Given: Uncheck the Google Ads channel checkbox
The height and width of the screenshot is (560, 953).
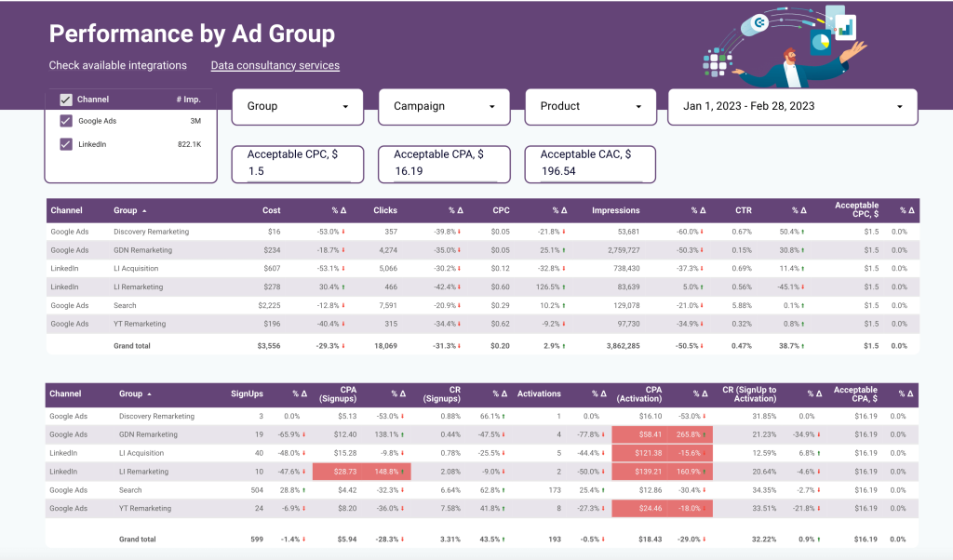Looking at the screenshot, I should click(x=64, y=120).
